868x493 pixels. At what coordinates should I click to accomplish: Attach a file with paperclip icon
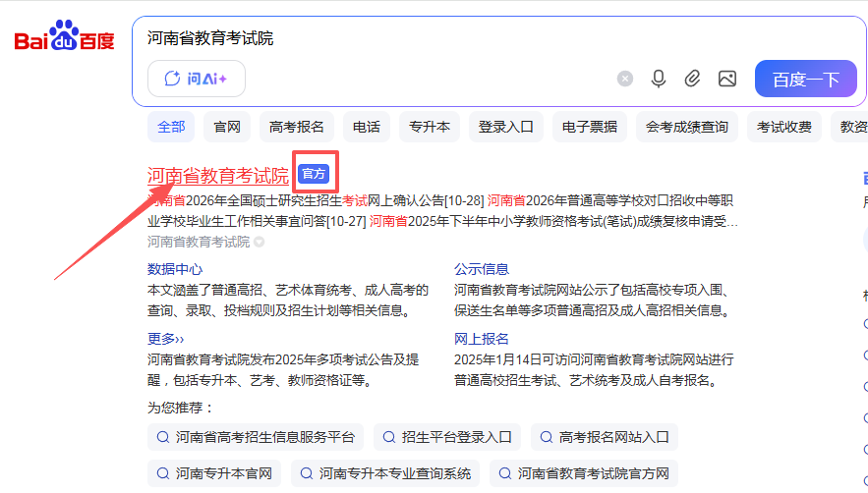pyautogui.click(x=692, y=80)
